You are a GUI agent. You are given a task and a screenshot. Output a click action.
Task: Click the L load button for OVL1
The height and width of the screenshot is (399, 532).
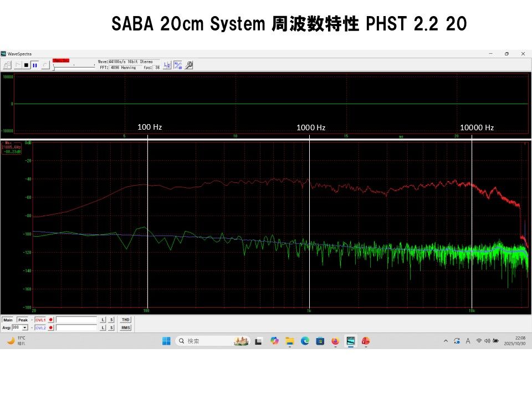(x=103, y=320)
